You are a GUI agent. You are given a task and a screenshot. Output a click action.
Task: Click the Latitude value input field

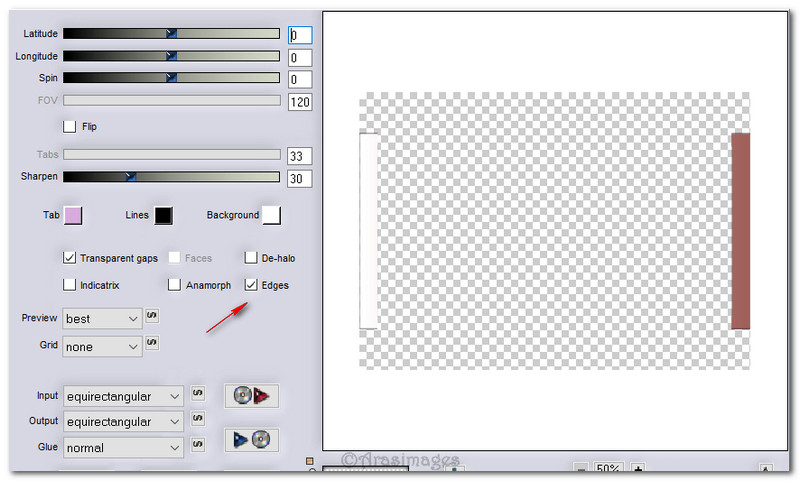pyautogui.click(x=300, y=35)
